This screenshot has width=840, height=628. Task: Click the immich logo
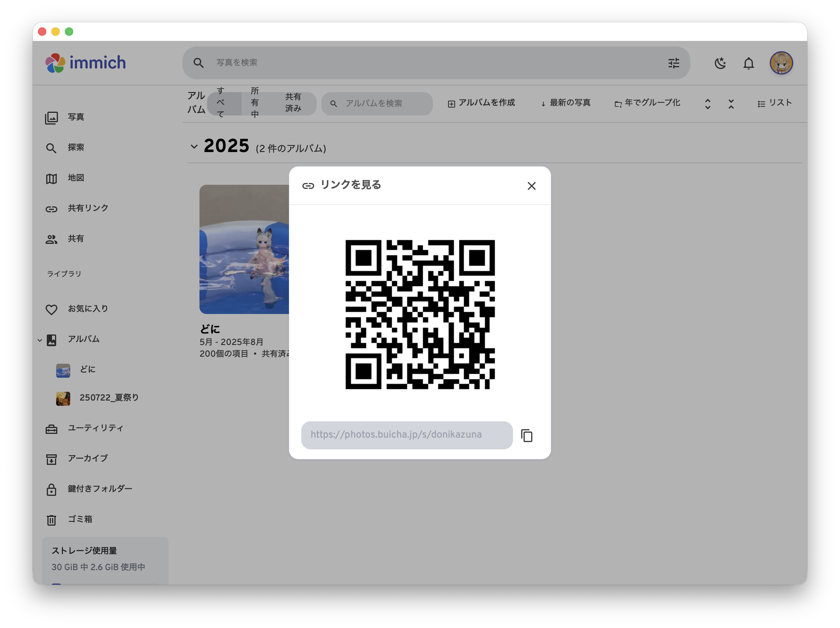[x=86, y=63]
